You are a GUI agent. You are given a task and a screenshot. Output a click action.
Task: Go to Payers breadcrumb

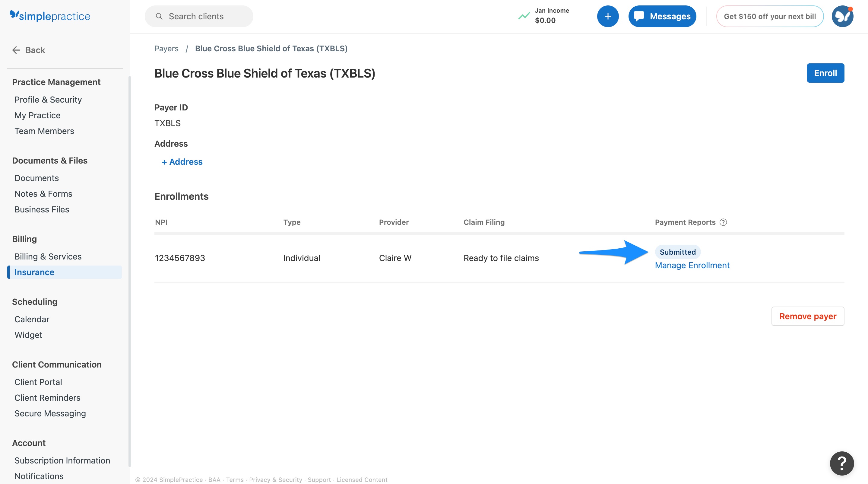coord(166,48)
